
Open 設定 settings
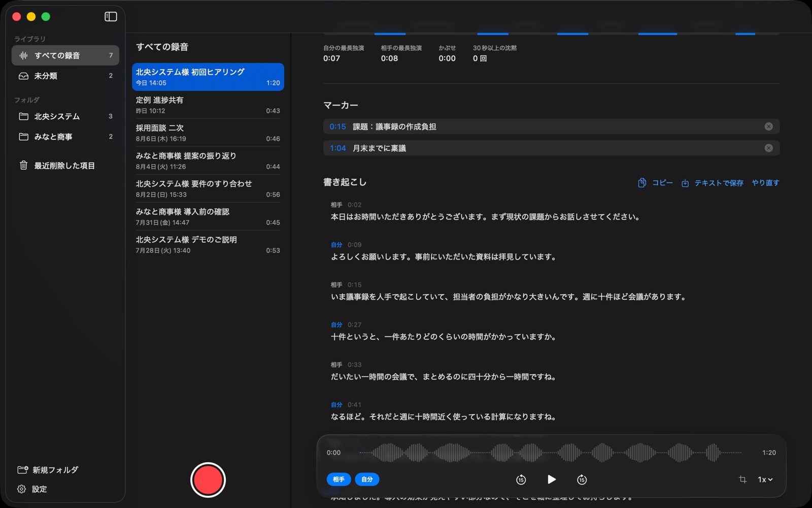pyautogui.click(x=32, y=489)
